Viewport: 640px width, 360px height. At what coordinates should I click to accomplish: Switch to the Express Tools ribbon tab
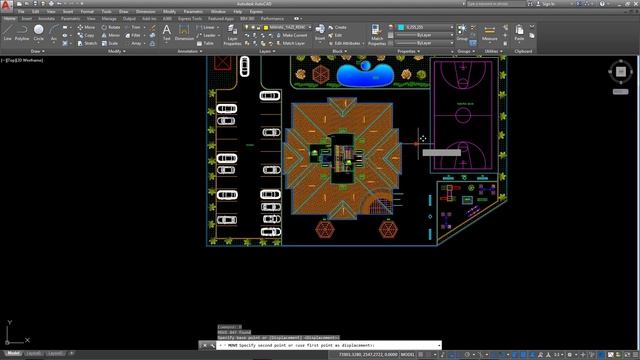click(x=189, y=18)
